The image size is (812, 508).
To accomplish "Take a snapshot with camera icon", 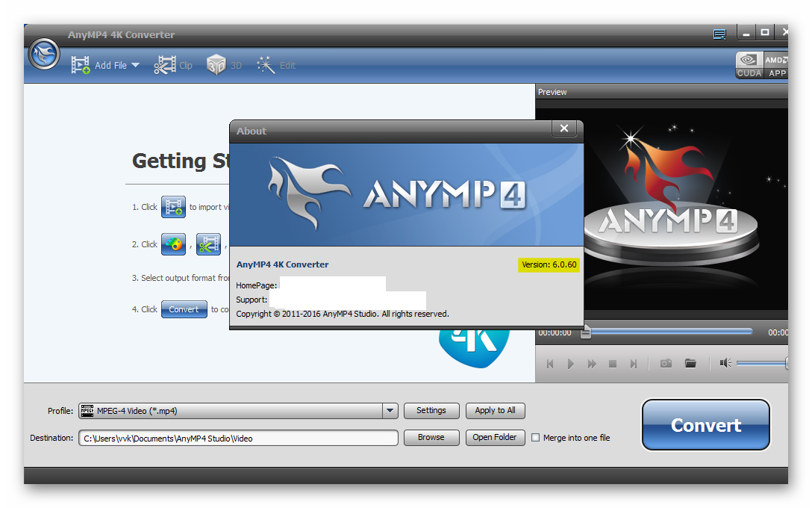I will (666, 363).
